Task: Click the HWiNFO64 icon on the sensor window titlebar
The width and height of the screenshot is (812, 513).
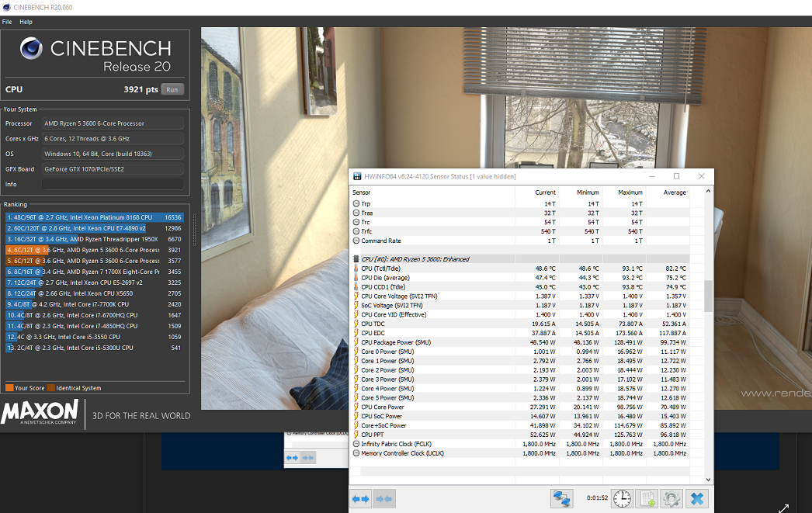Action: click(x=356, y=175)
